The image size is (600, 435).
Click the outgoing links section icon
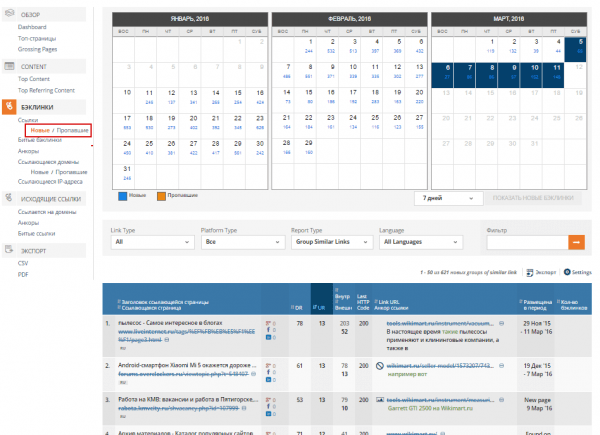(x=9, y=198)
